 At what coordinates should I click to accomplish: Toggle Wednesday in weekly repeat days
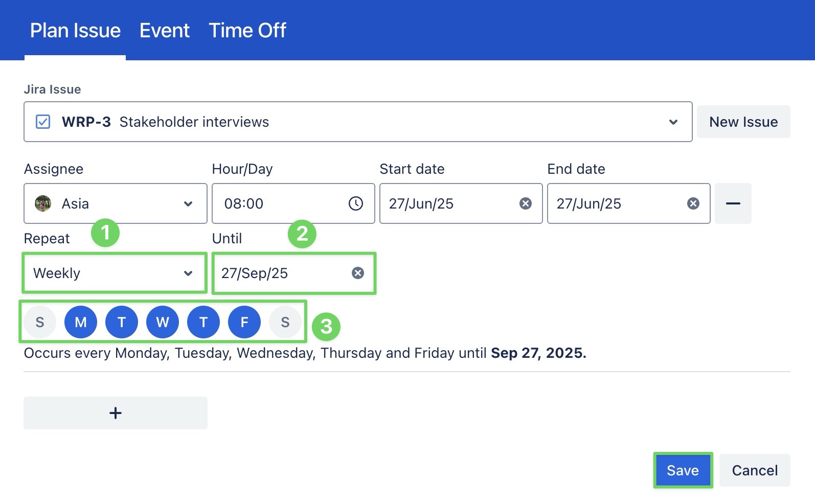(x=163, y=322)
